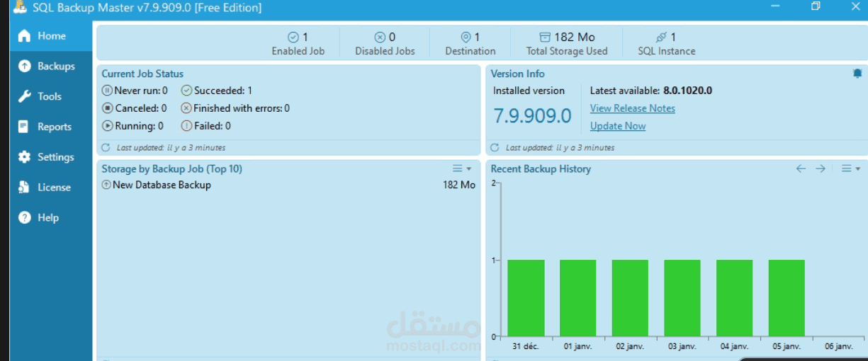Open Recent Backup History options menu

[x=851, y=168]
